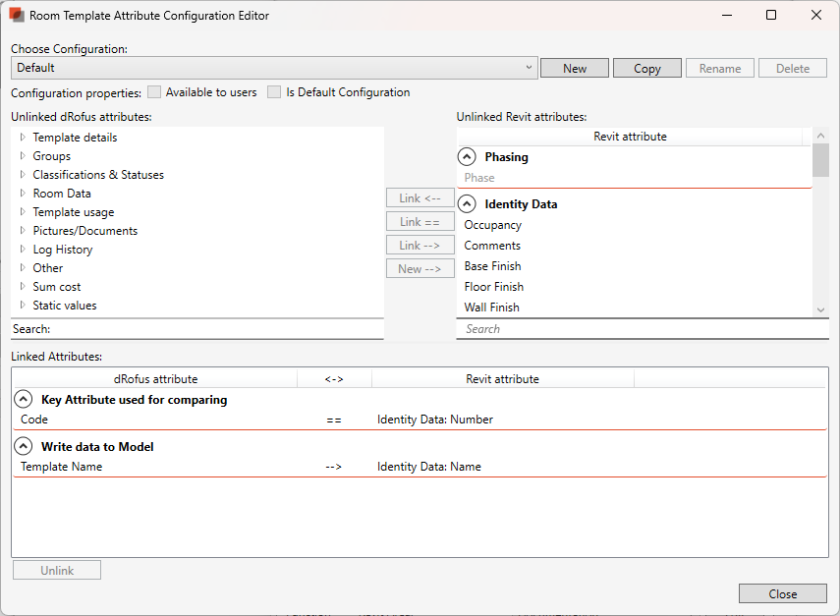
Task: Expand the Template details tree node
Action: [23, 138]
